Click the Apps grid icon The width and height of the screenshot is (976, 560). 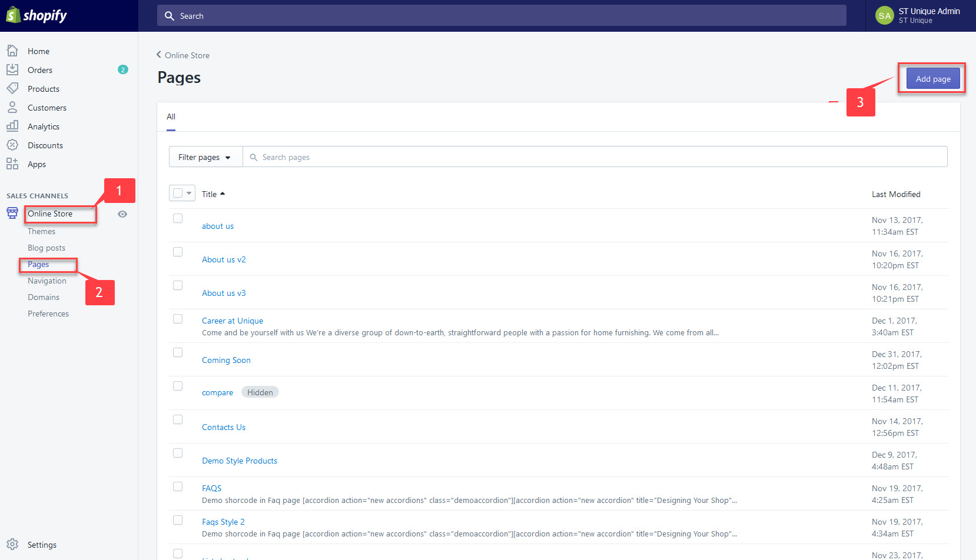12,164
